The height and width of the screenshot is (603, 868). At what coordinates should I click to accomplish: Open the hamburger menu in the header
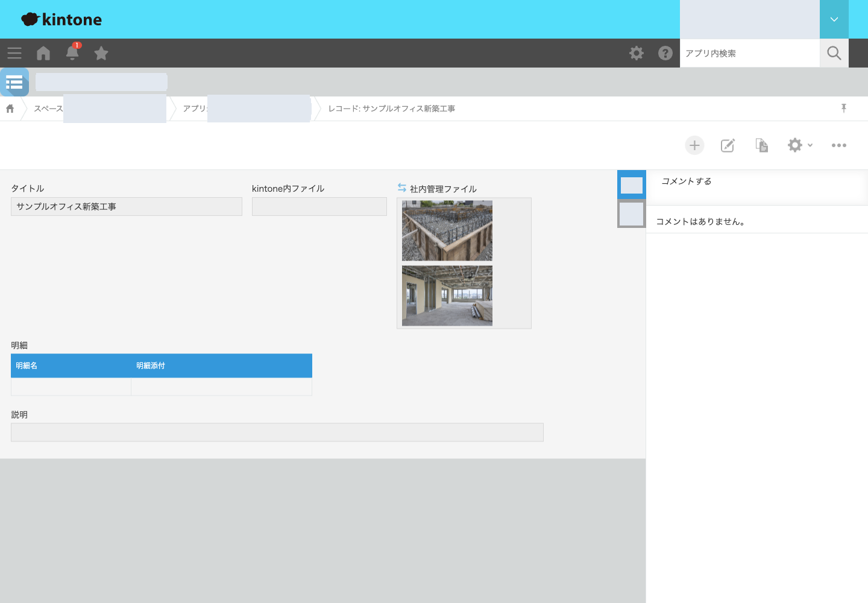pos(14,53)
